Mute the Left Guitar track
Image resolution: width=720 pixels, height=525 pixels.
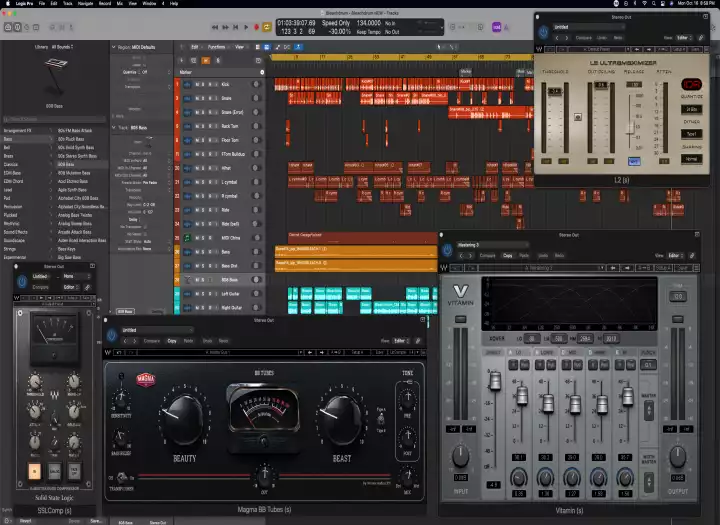[x=197, y=294]
